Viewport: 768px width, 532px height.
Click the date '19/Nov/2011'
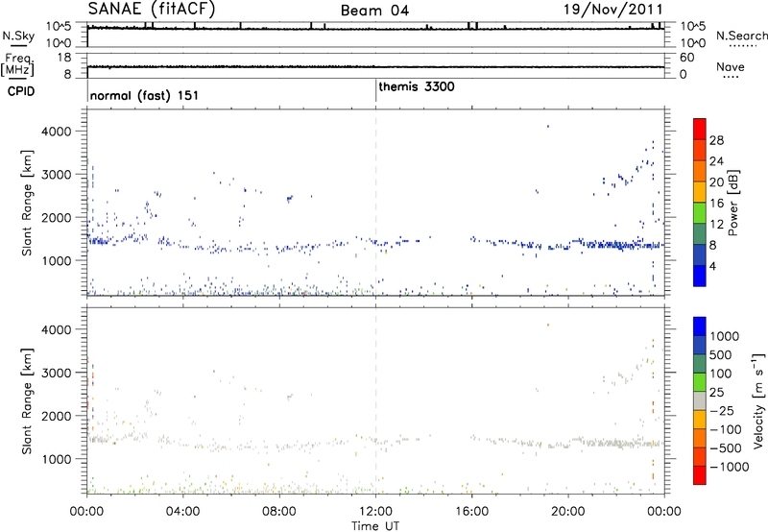[x=613, y=10]
